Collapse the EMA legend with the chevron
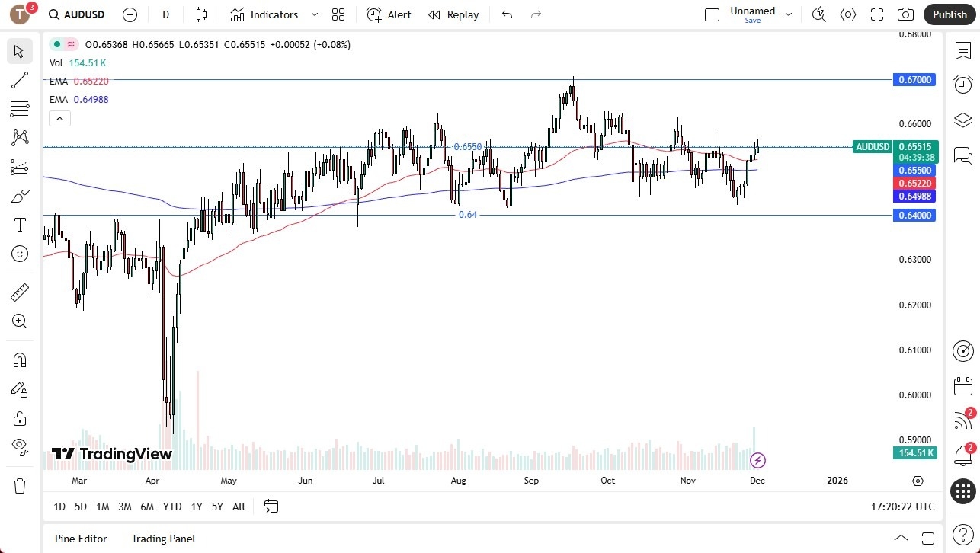 click(59, 118)
